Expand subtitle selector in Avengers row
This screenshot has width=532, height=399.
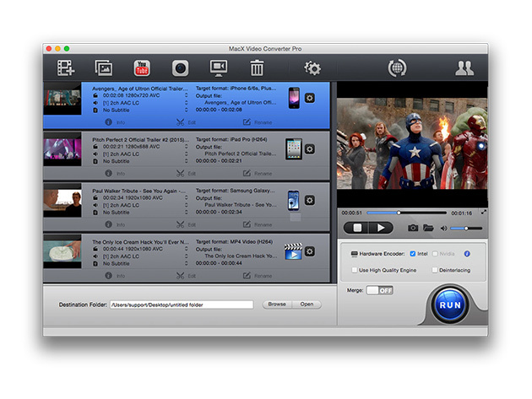pyautogui.click(x=187, y=111)
